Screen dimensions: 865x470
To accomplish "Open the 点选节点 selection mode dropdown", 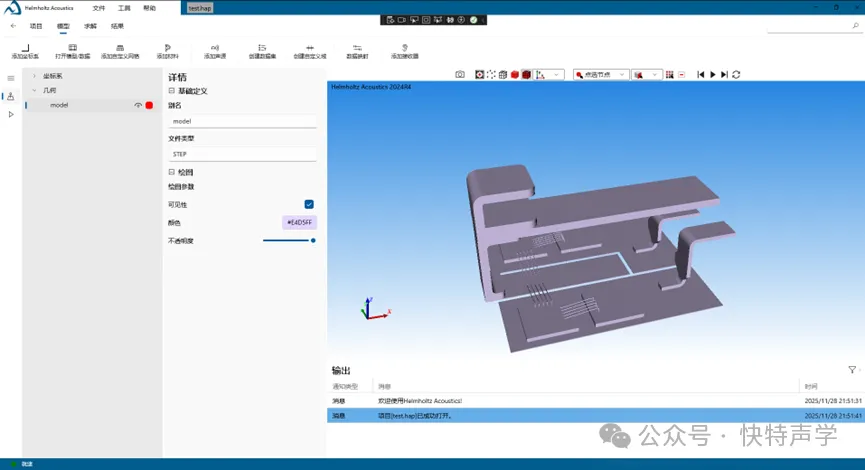I will (x=600, y=75).
